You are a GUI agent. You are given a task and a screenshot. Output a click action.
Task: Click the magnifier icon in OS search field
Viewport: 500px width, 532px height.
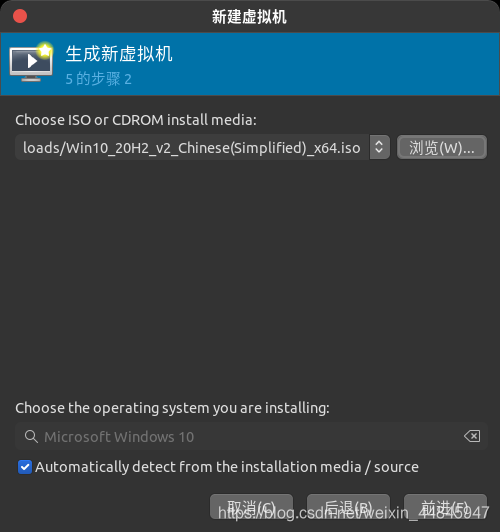[x=31, y=436]
